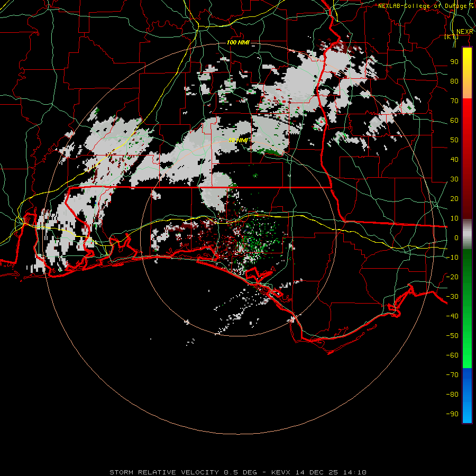This screenshot has height=476, width=476.
Task: Select the -20 value on velocity scale
Action: click(x=452, y=277)
